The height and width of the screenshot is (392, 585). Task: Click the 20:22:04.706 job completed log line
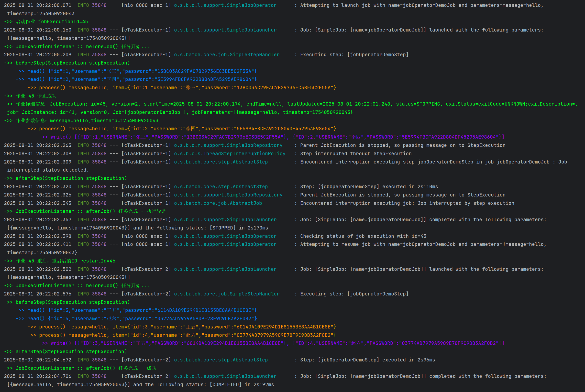[x=275, y=376]
